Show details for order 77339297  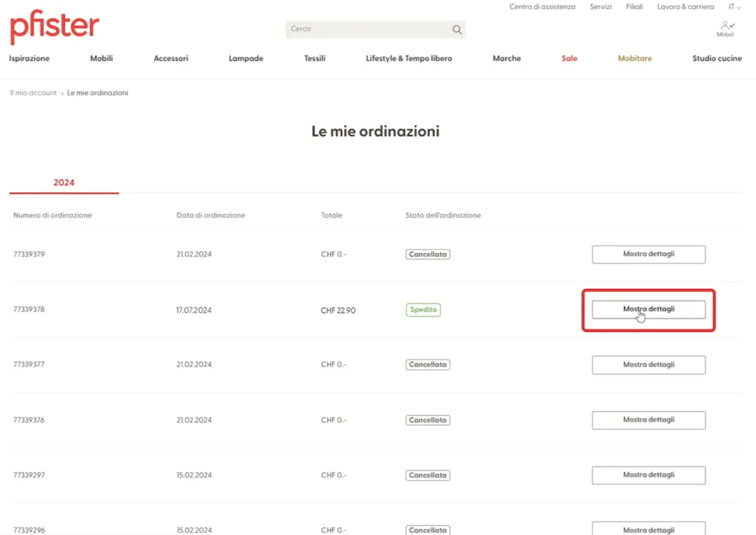[648, 475]
